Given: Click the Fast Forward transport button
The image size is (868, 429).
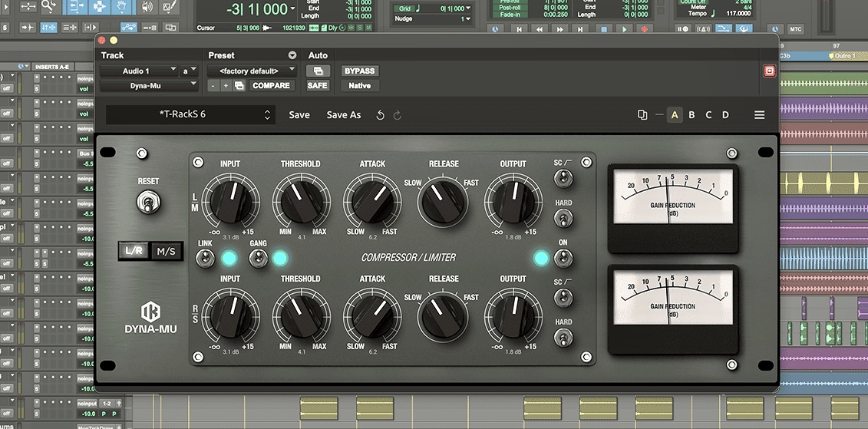Looking at the screenshot, I should pyautogui.click(x=560, y=29).
